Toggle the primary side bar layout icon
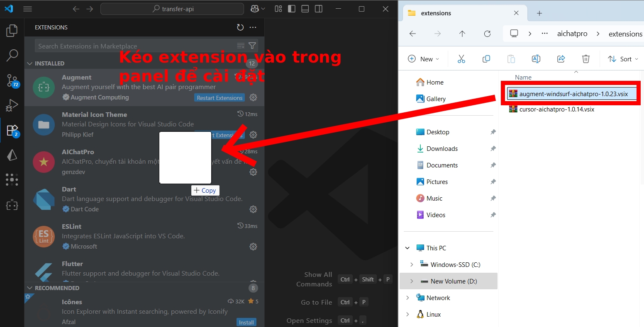 [292, 9]
